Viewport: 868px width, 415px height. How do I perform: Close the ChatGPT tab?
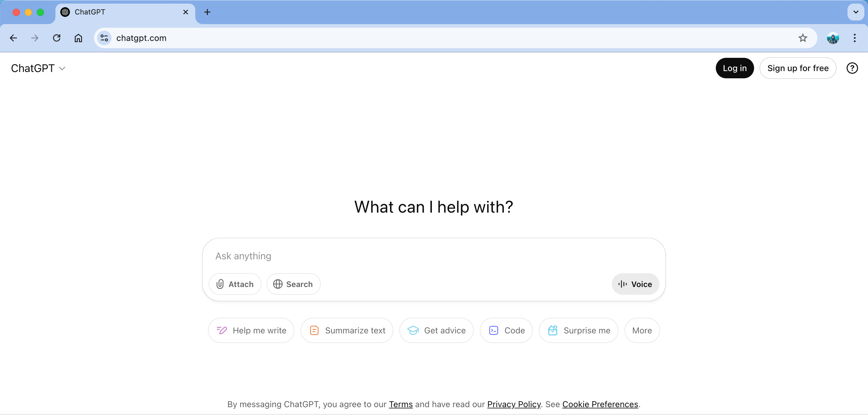pos(186,12)
